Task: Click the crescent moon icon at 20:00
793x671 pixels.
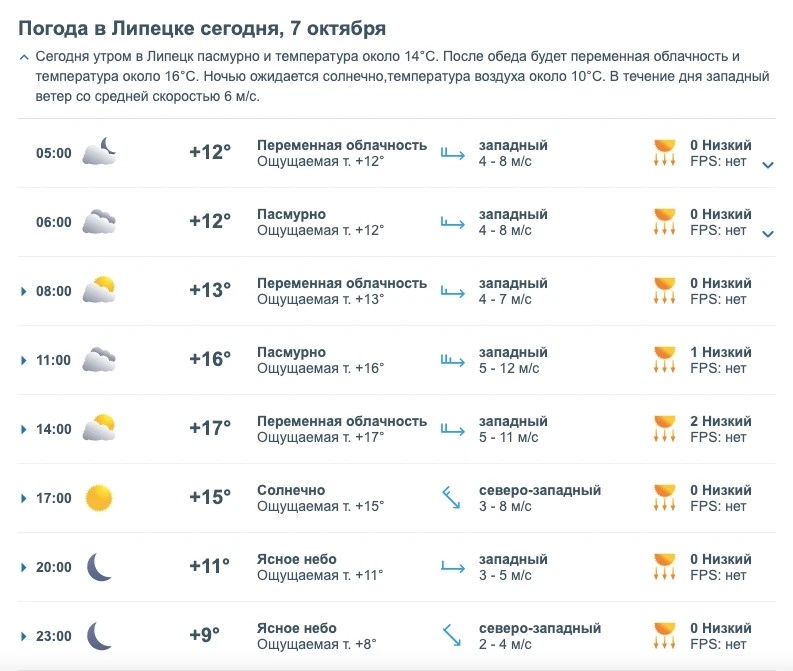Action: [x=99, y=567]
